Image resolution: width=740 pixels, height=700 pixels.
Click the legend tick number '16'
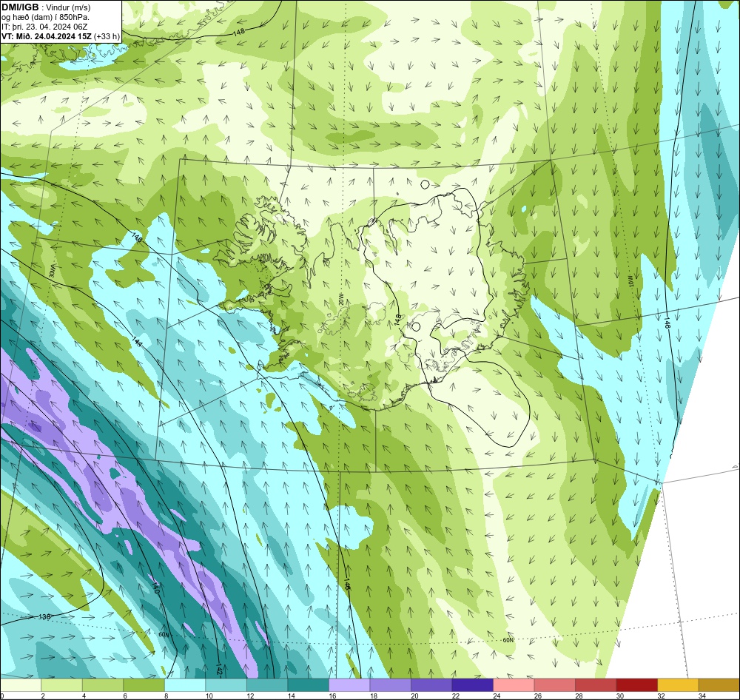tap(332, 696)
